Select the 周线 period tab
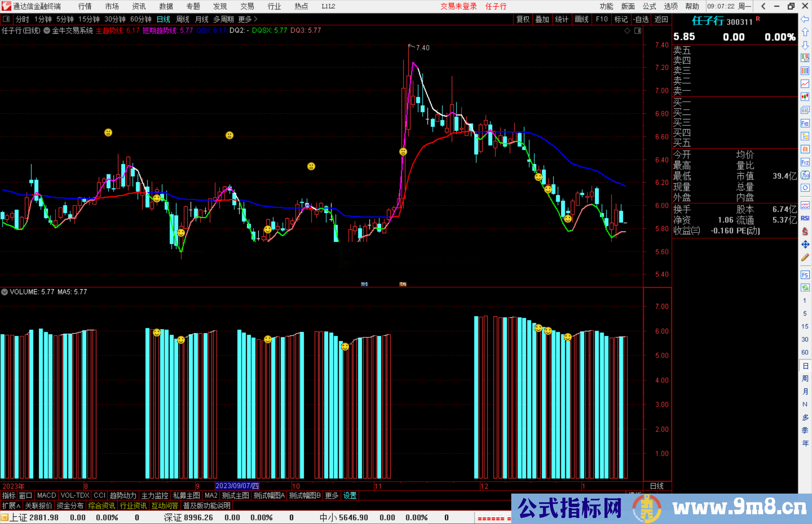812x524 pixels. (183, 19)
